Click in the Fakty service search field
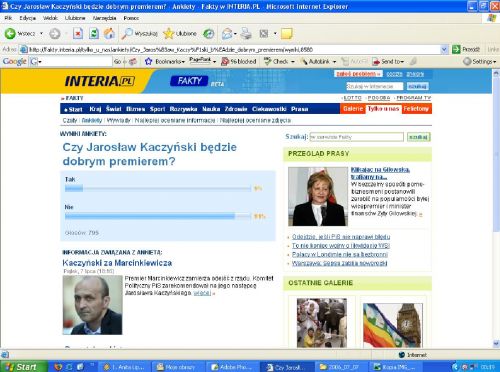Image resolution: width=500 pixels, height=372 pixels. [x=356, y=137]
